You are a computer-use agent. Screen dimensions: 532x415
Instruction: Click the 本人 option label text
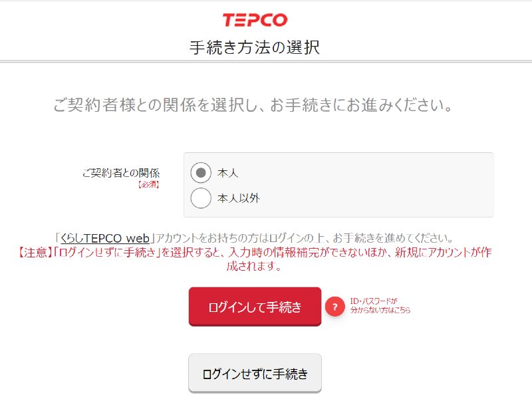pyautogui.click(x=227, y=173)
